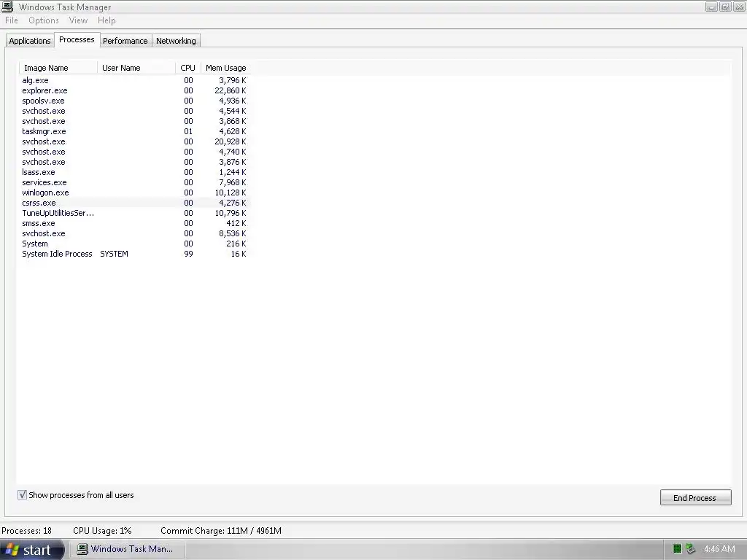Select the services.exe process
Screen dimensions: 747x560
134,182
